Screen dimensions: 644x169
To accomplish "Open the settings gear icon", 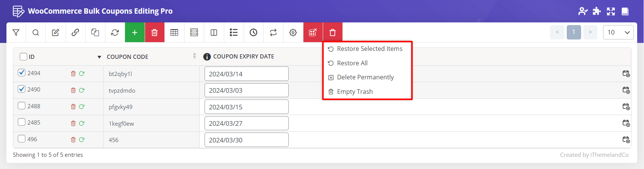I will pyautogui.click(x=293, y=33).
